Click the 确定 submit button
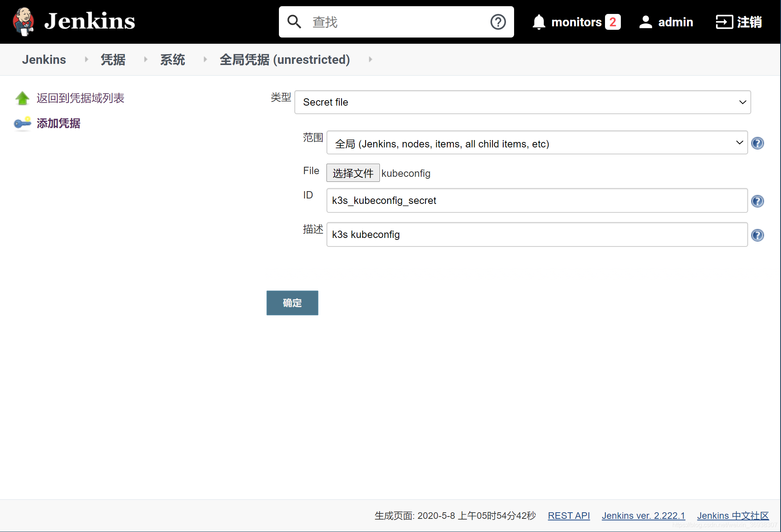 coord(292,303)
